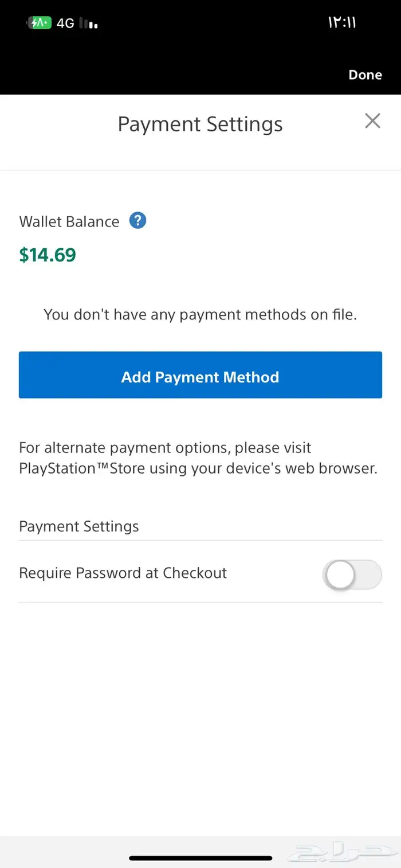Tap the lower Payment Settings section header
The image size is (401, 868).
(x=79, y=526)
